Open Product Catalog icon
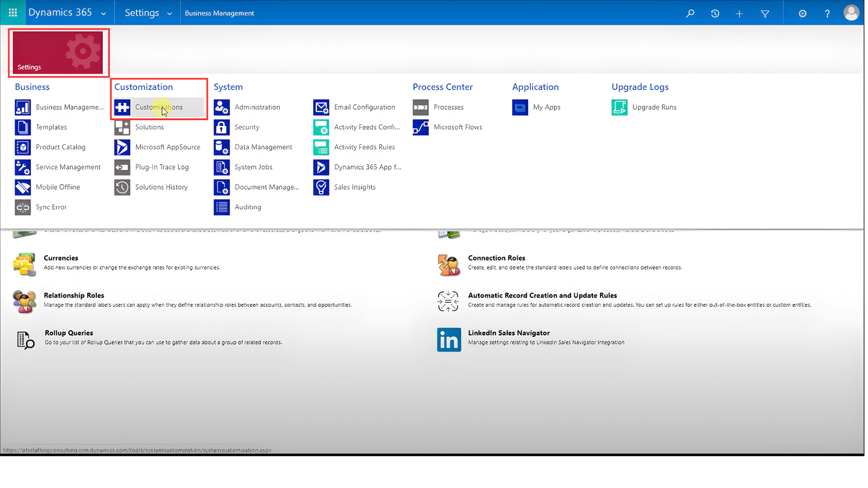868x488 pixels. tap(23, 147)
